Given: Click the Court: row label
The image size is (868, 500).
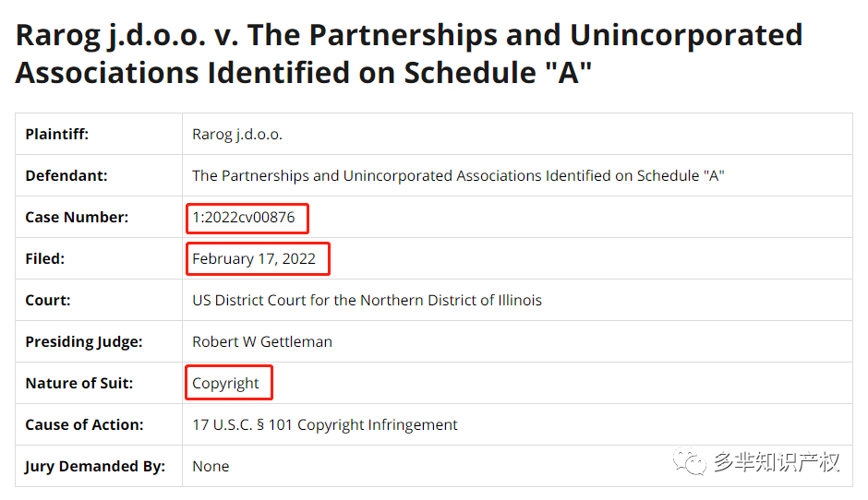Looking at the screenshot, I should tap(48, 301).
